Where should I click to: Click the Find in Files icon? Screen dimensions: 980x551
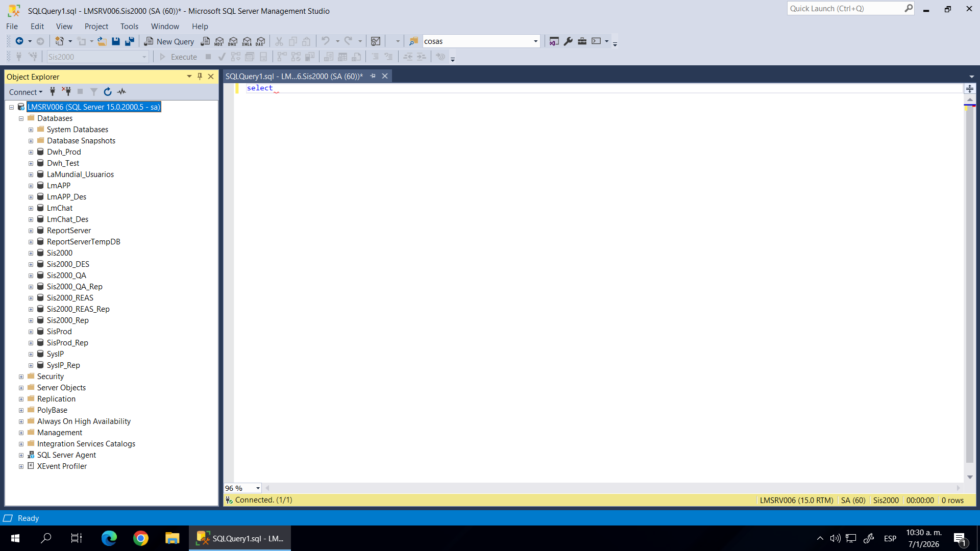coord(414,41)
